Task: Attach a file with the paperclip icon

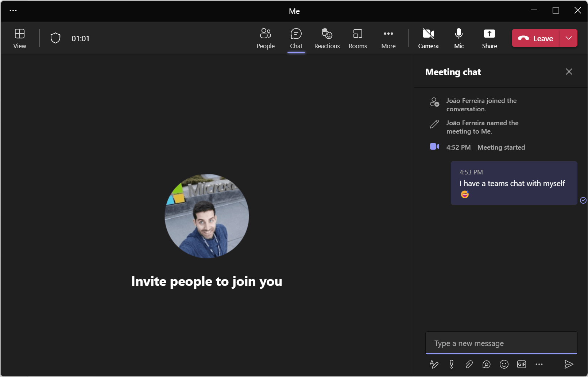Action: pos(469,364)
